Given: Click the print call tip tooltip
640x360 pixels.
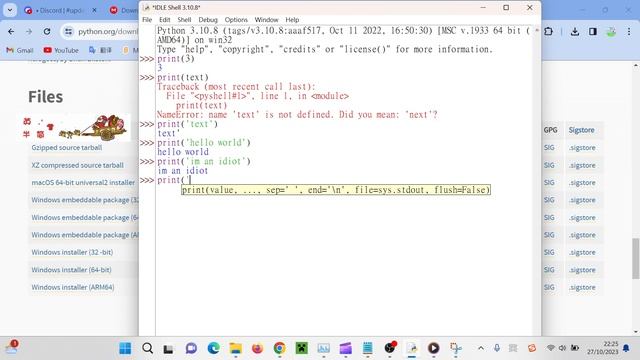Looking at the screenshot, I should pyautogui.click(x=336, y=190).
